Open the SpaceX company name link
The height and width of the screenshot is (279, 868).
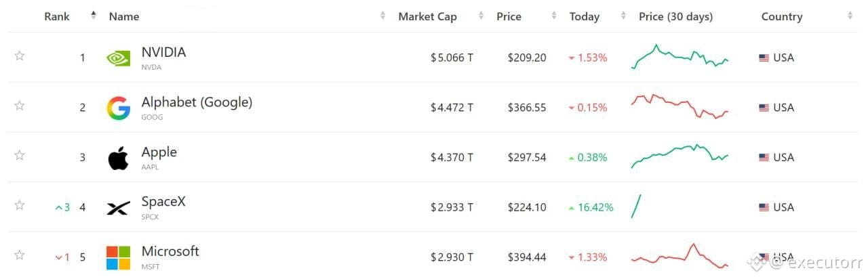coord(163,202)
